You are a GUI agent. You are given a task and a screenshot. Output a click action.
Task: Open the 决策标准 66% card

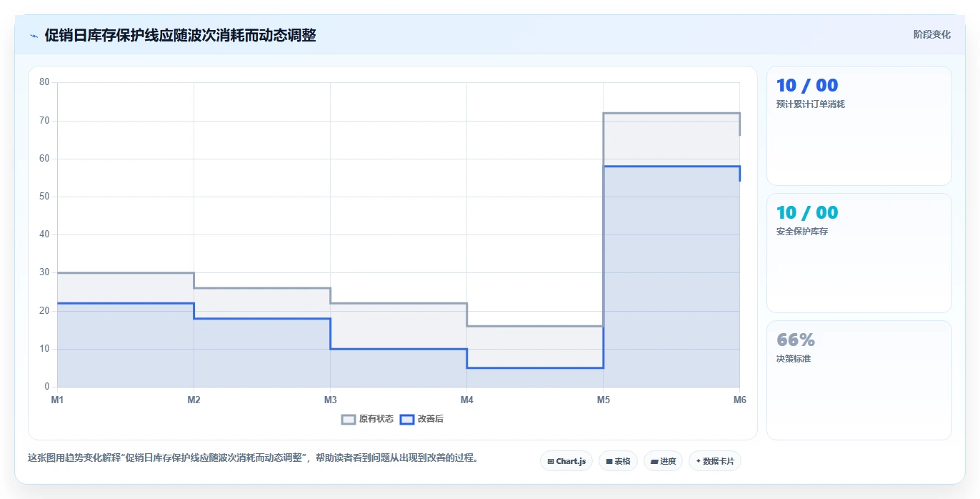pyautogui.click(x=859, y=380)
